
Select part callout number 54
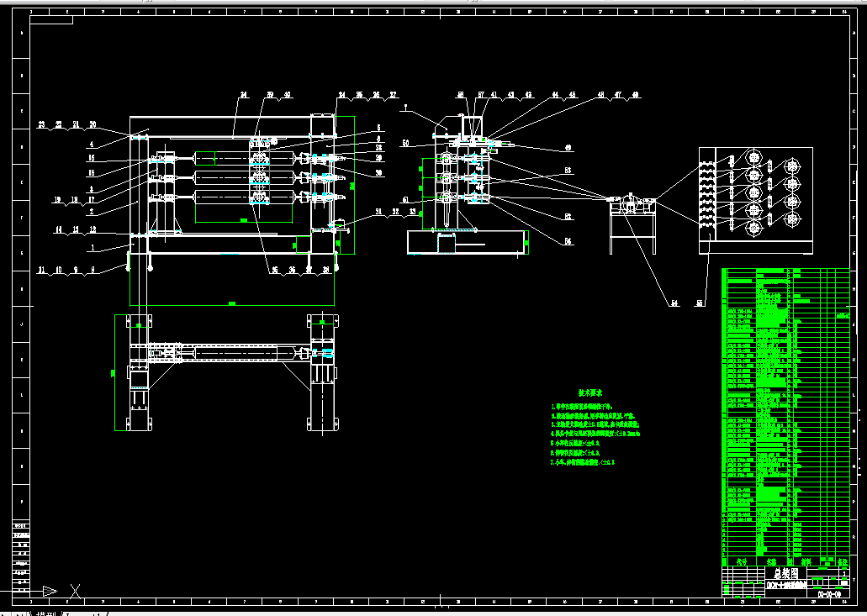click(674, 303)
